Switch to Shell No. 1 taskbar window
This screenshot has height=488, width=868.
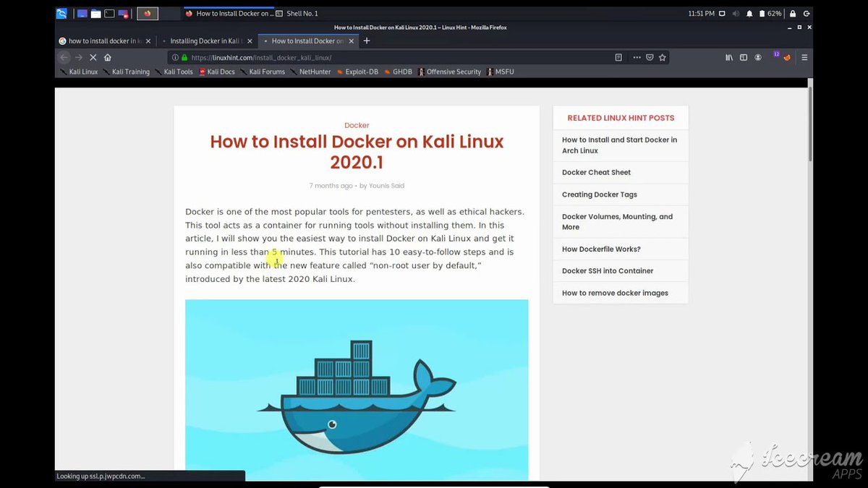coord(296,13)
